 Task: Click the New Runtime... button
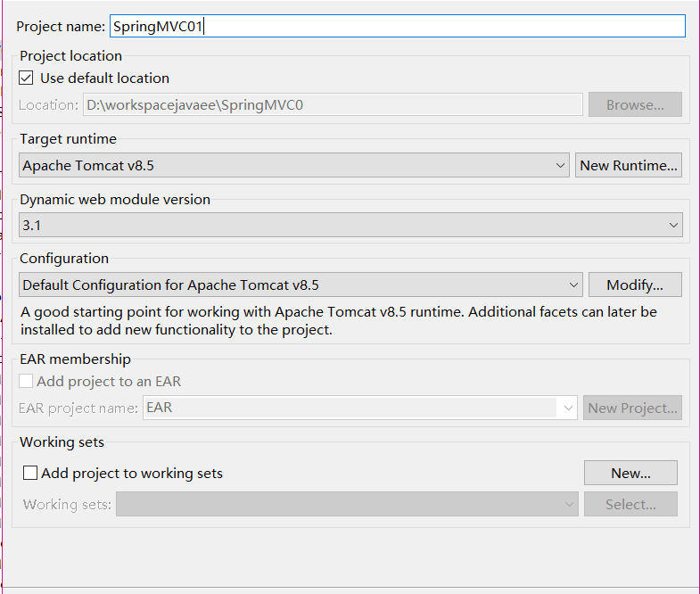(628, 165)
